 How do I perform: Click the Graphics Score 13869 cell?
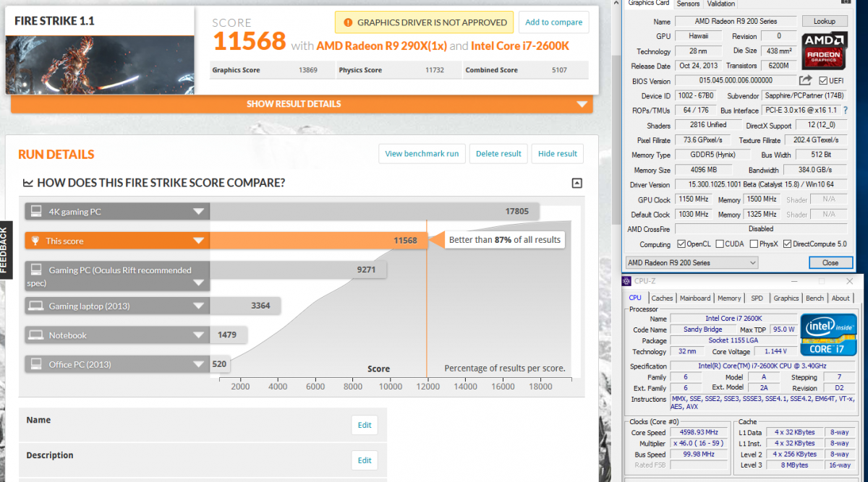point(271,70)
